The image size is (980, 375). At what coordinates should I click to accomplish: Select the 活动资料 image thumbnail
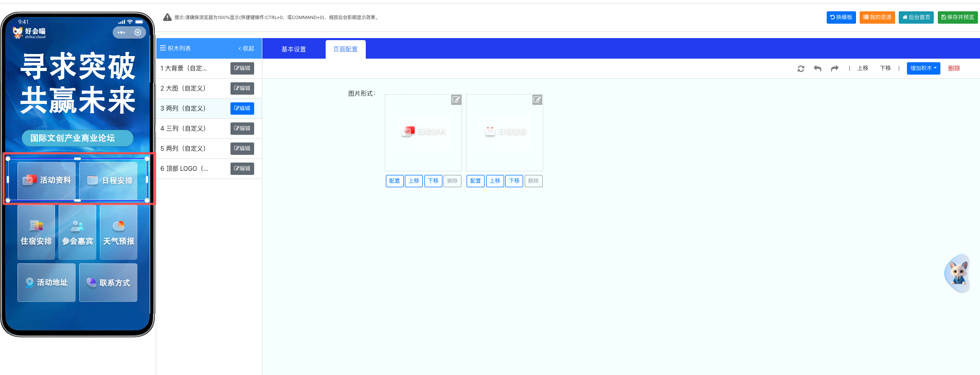pyautogui.click(x=423, y=132)
